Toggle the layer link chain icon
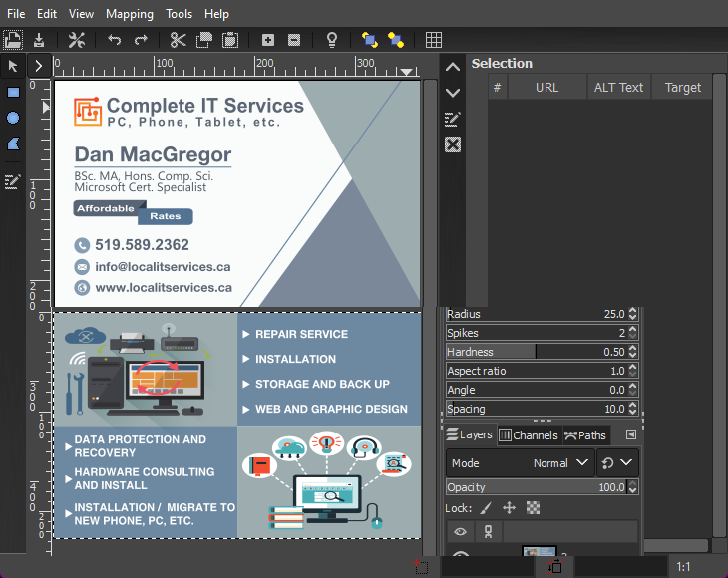The width and height of the screenshot is (728, 578). [488, 531]
